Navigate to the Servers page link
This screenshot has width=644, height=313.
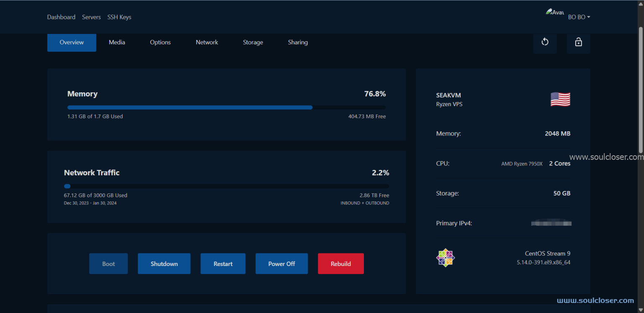[x=91, y=17]
